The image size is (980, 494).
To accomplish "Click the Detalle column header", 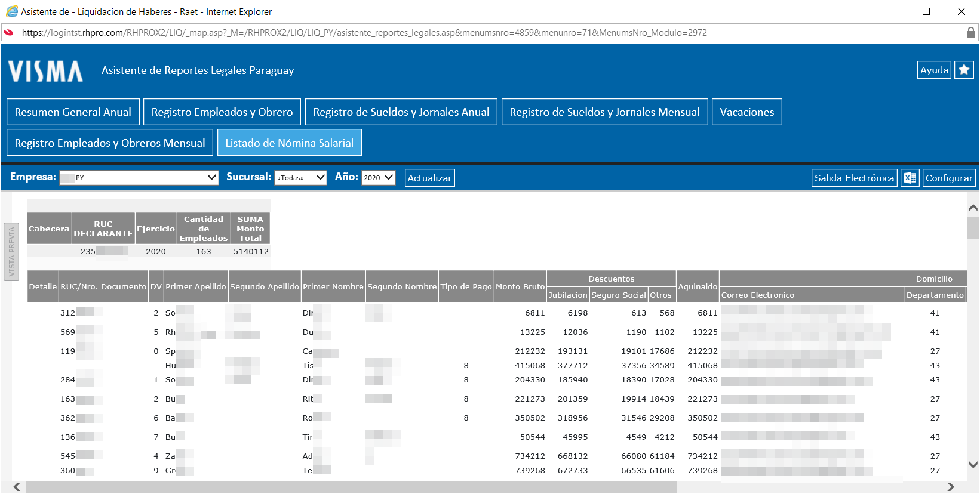I will pyautogui.click(x=43, y=286).
